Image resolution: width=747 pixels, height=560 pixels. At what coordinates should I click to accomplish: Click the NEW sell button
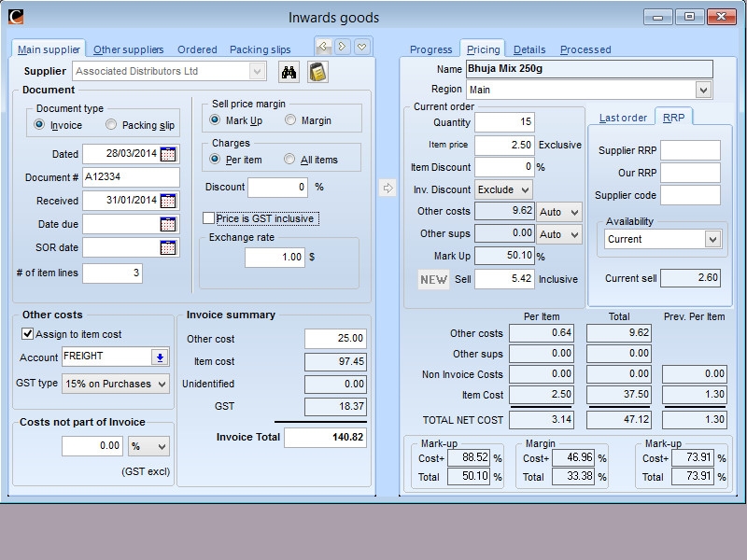coord(433,279)
